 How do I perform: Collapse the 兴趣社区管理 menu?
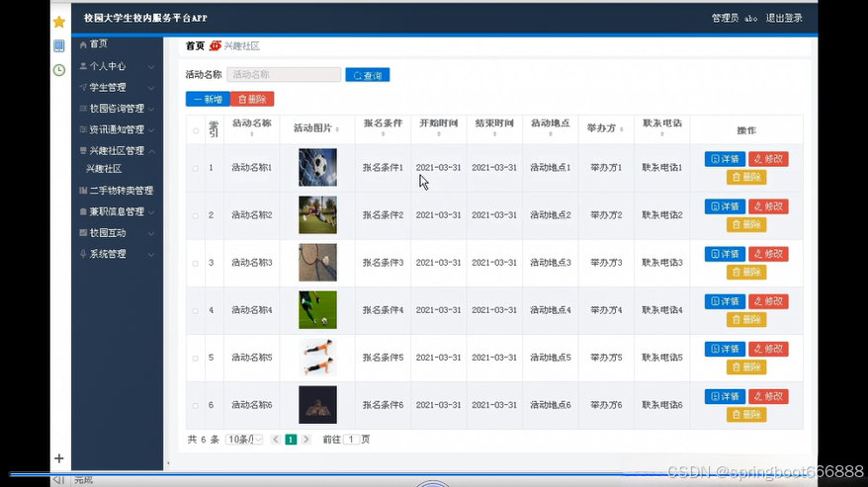pos(117,150)
